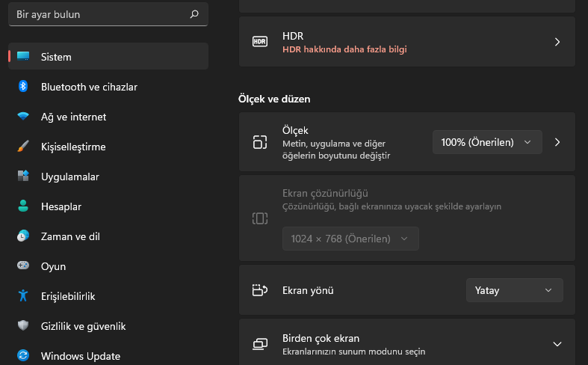The image size is (588, 365).
Task: Click the Kişiselleştirme paintbrush icon
Action: point(23,147)
